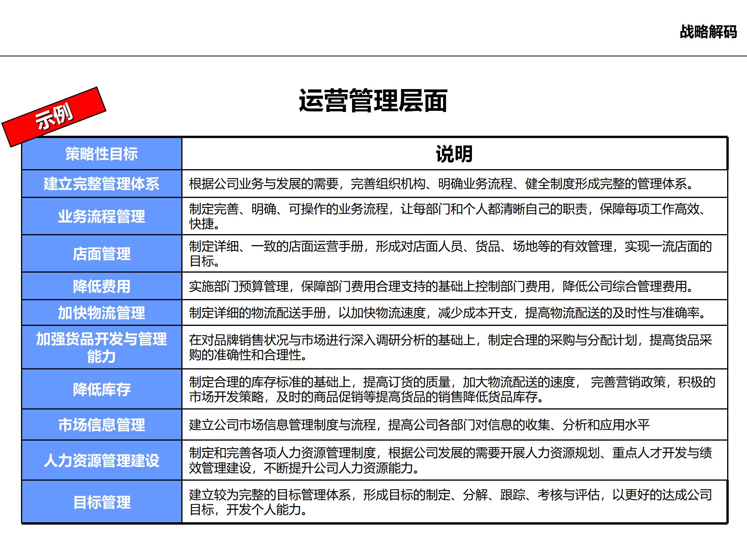This screenshot has width=747, height=560.
Task: Click the red 示例 banner label
Action: (54, 117)
